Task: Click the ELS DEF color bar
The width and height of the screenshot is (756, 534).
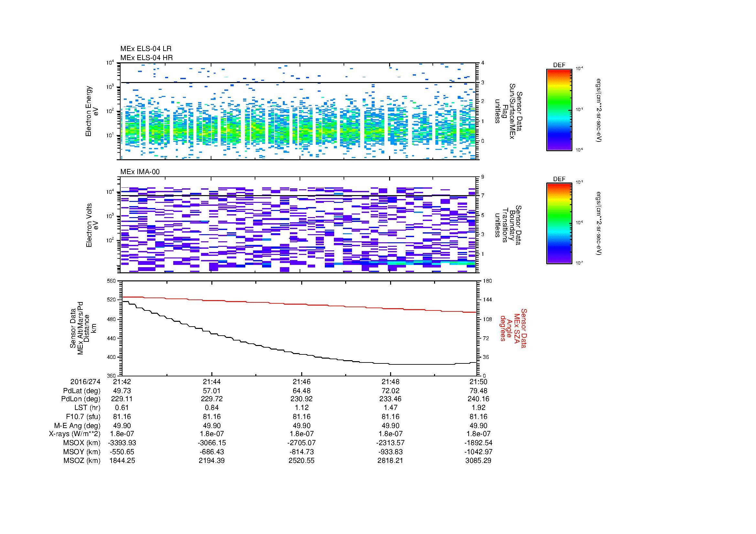Action: pos(559,110)
